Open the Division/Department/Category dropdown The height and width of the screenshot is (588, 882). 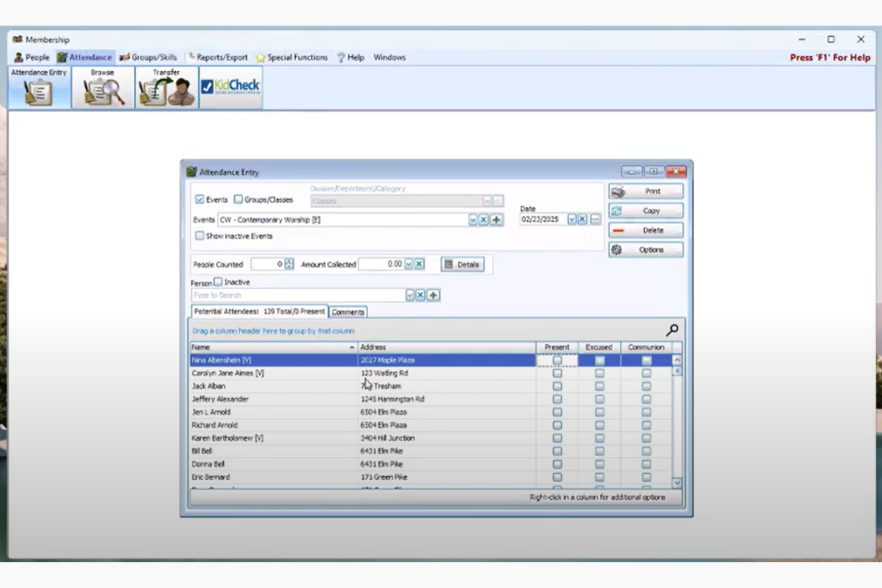(x=487, y=201)
